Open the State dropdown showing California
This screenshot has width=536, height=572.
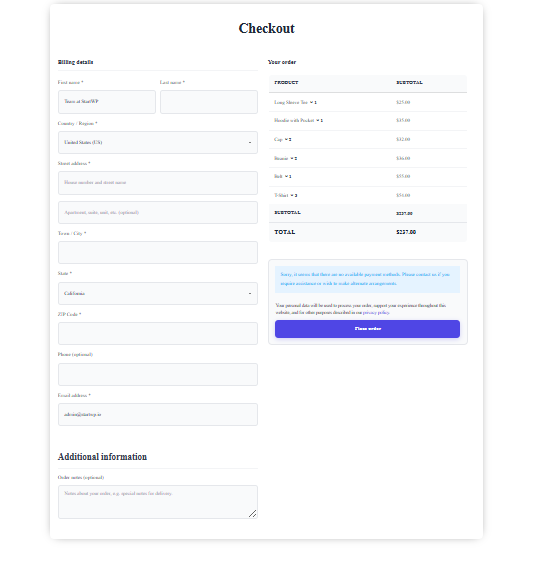tap(158, 293)
